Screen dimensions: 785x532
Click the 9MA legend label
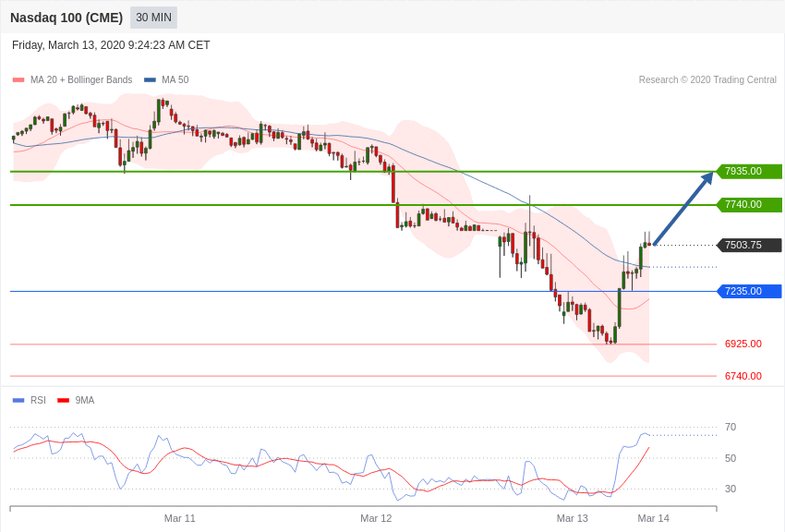tap(85, 400)
